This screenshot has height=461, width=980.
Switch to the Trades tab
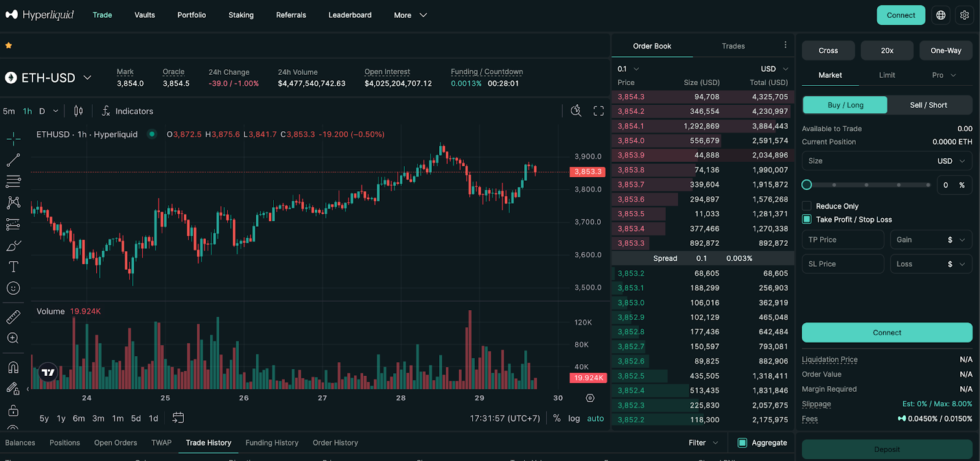(x=733, y=46)
